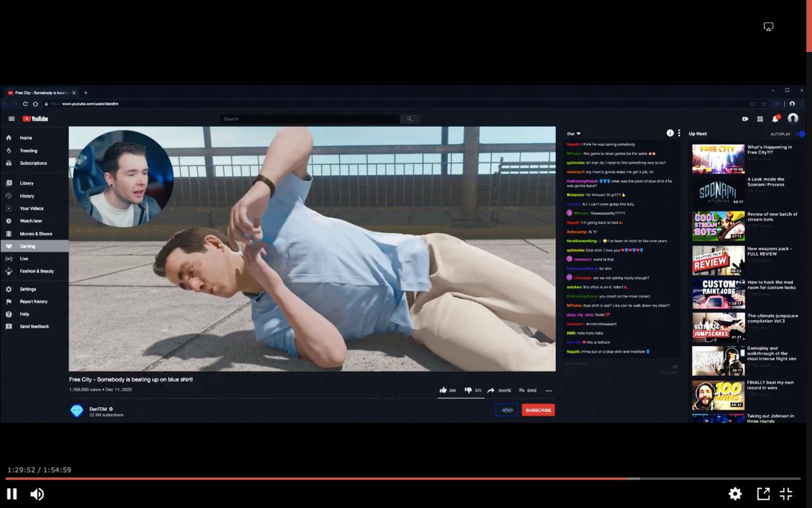Click the video title below the player
The width and height of the screenshot is (812, 508).
click(x=131, y=379)
